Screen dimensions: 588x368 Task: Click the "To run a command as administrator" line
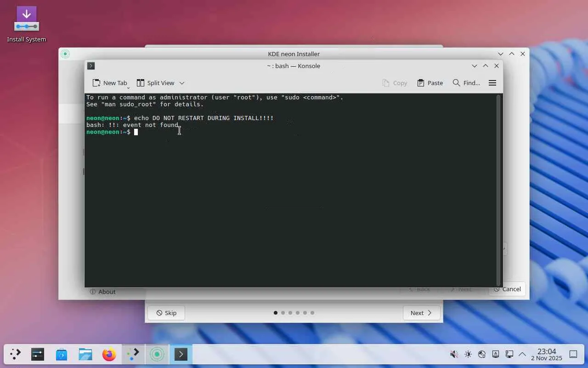[x=215, y=98]
